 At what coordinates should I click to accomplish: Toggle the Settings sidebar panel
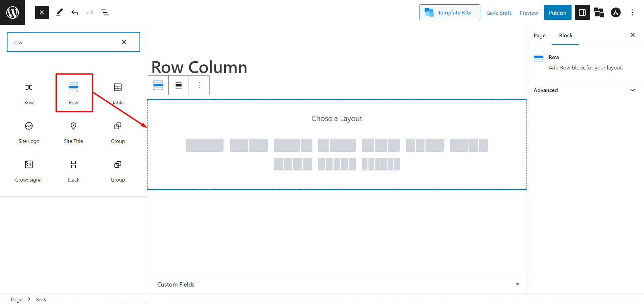582,12
